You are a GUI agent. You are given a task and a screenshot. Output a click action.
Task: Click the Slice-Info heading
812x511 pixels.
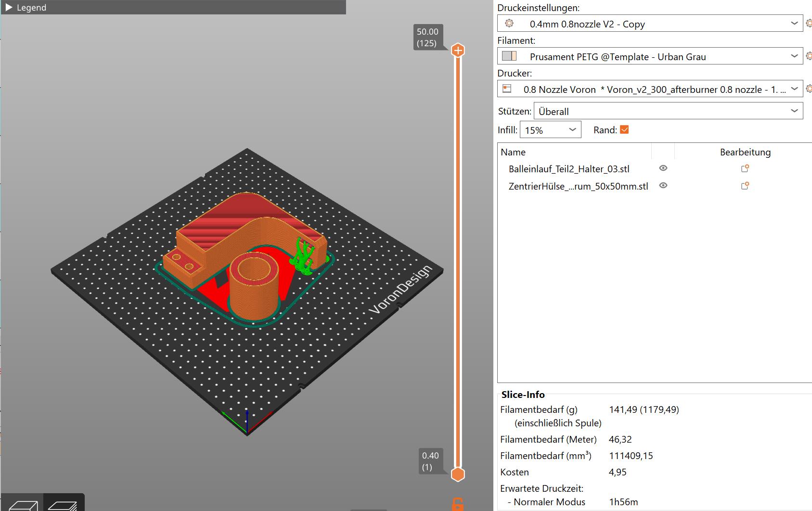point(523,395)
